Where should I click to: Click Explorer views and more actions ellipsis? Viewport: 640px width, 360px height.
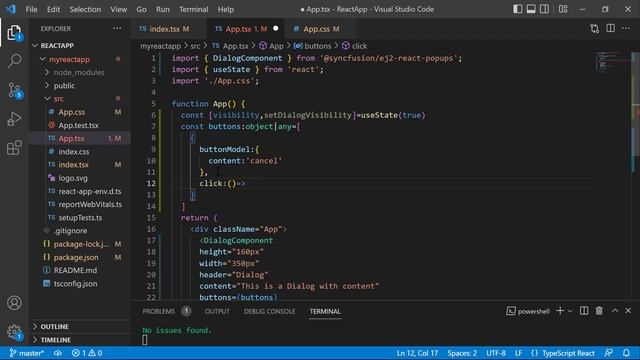click(x=117, y=29)
